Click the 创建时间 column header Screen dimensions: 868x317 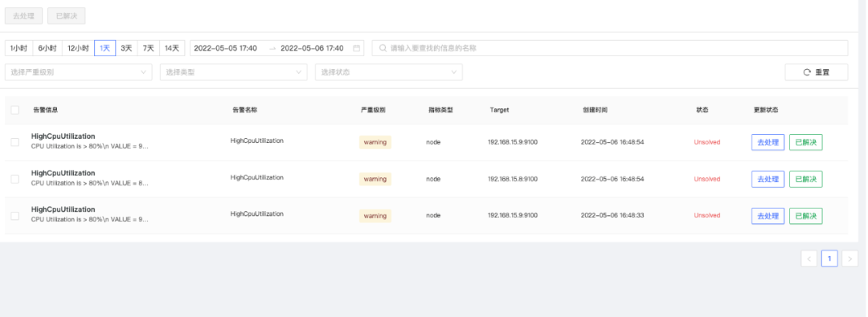coord(595,110)
